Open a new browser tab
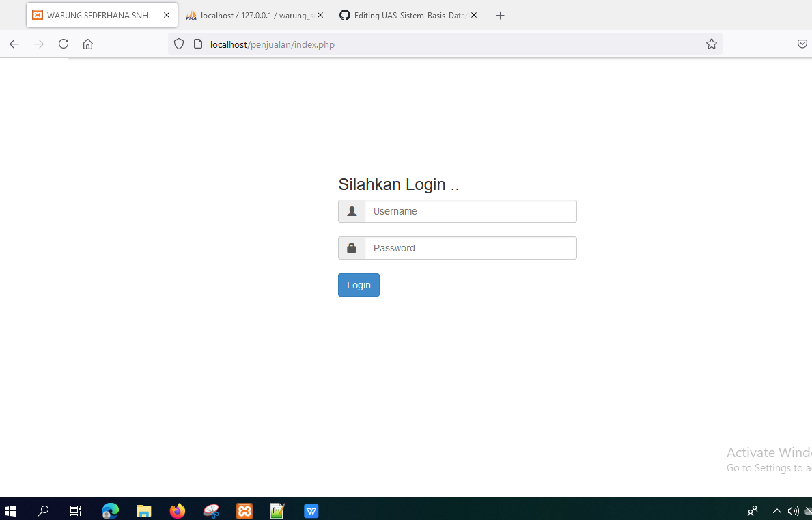 point(500,15)
